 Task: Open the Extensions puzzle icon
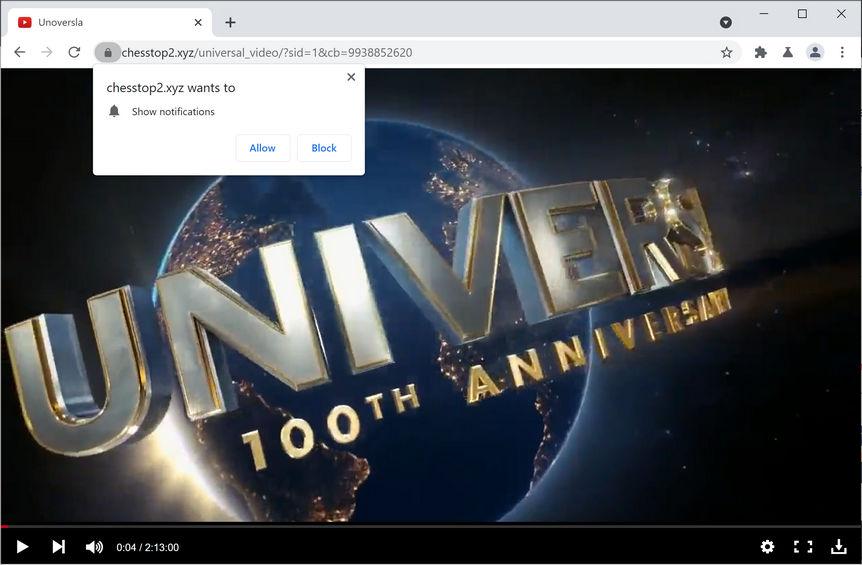point(761,52)
